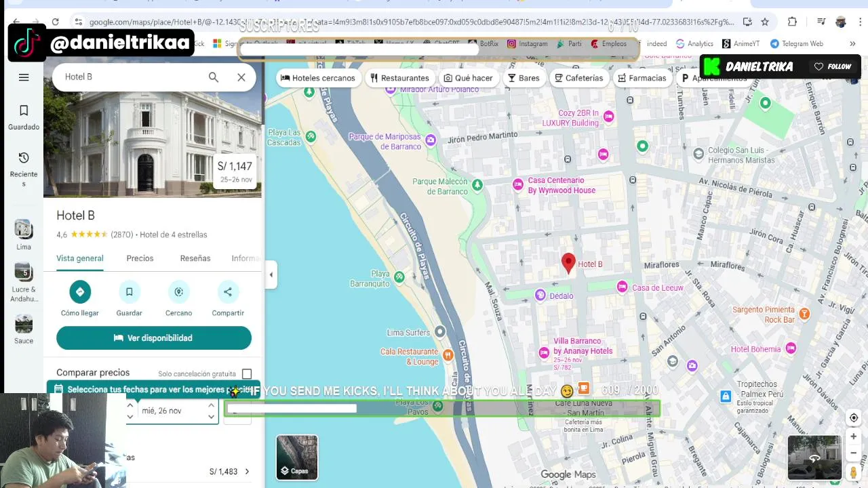Click the Playa Barranquito marker

[399, 277]
